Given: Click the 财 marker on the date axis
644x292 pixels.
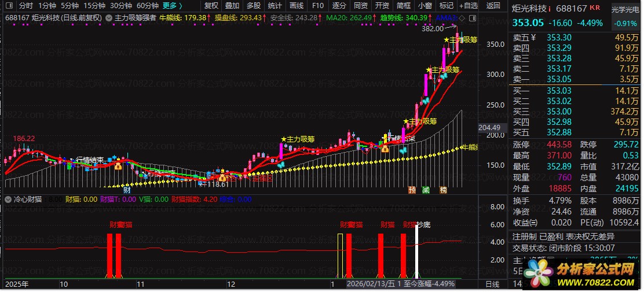Looking at the screenshot, I should coord(127,190).
